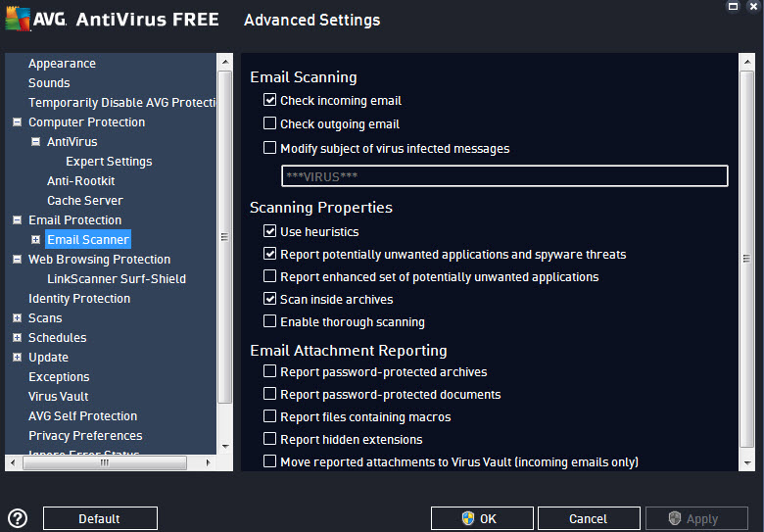Expand the Schedules tree node
Screen dimensions: 764x532
coord(17,338)
